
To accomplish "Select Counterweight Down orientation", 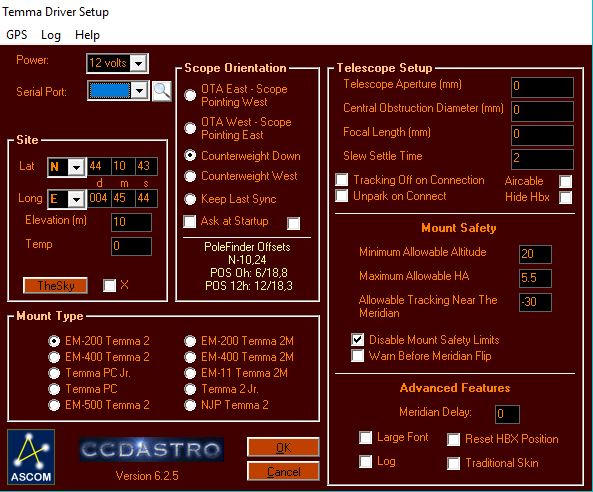I will (190, 155).
